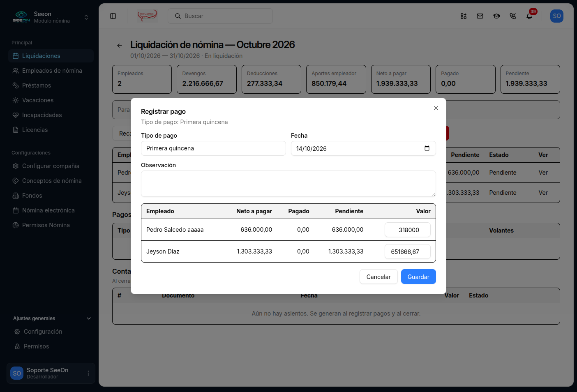View Pedro's row via Ver link
This screenshot has height=392, width=577.
pos(543,173)
